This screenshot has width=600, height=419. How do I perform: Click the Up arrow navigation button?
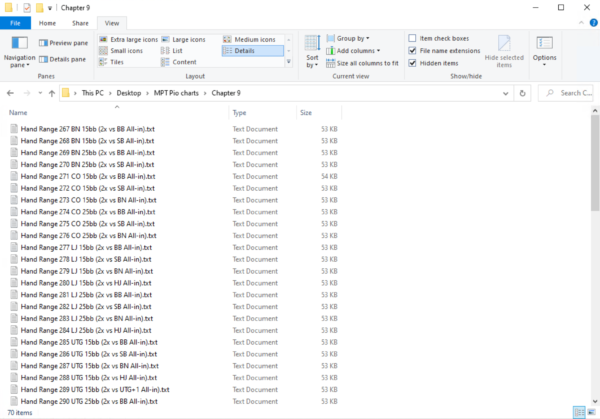tap(50, 93)
